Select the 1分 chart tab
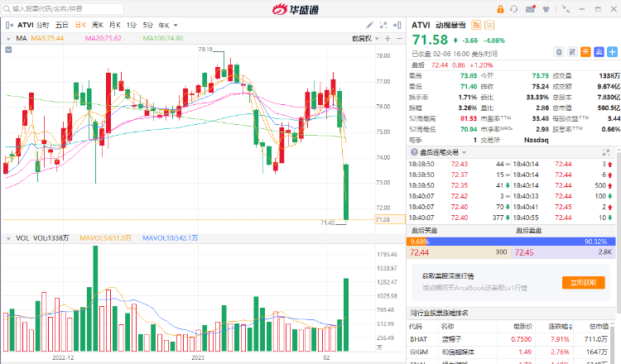The image size is (621, 364). pos(132,26)
